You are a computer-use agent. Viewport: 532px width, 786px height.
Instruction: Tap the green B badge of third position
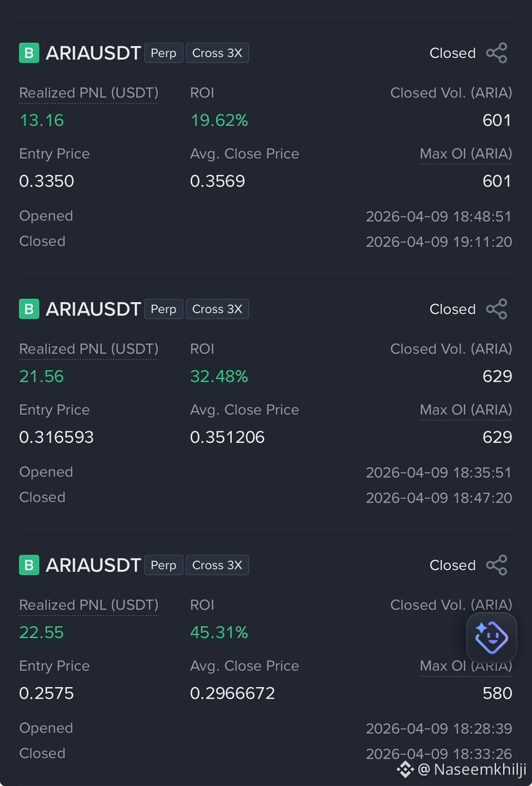[x=29, y=565]
